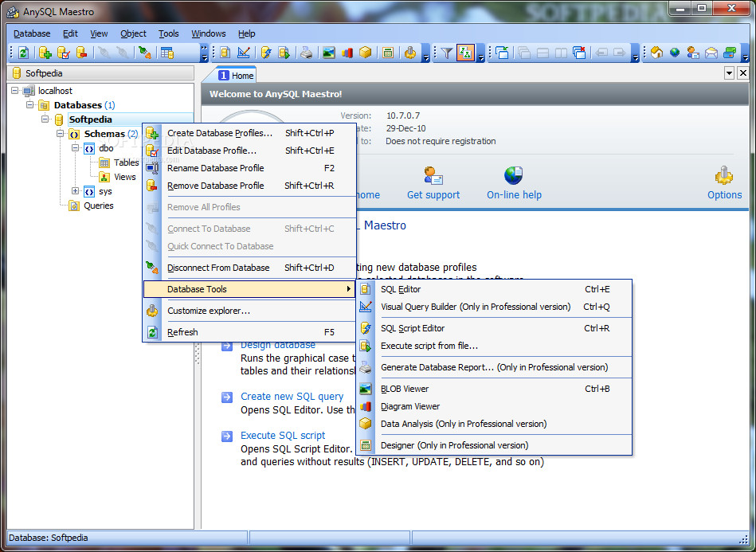
Task: Expand the sys schema node
Action: (75, 191)
